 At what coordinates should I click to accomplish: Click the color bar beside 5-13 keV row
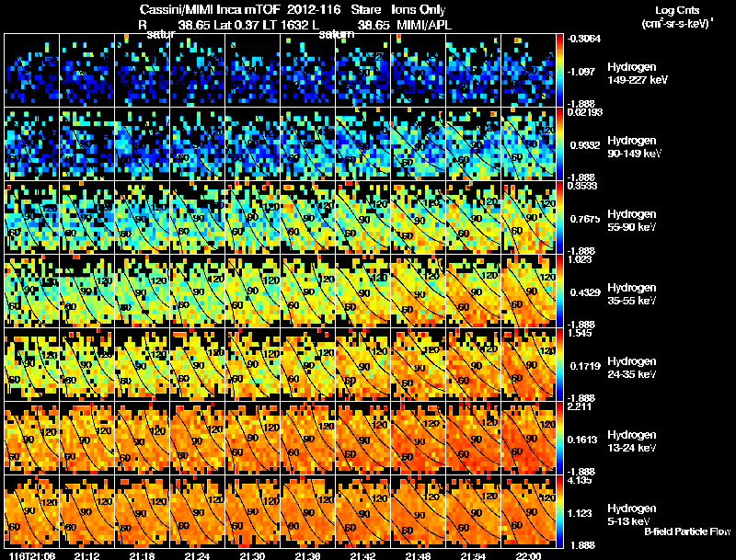point(559,511)
